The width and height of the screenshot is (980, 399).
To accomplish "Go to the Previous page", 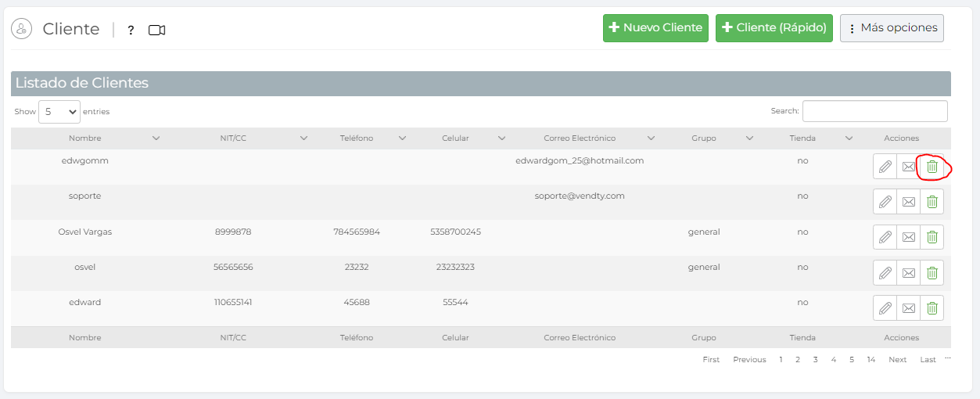I will pyautogui.click(x=749, y=360).
